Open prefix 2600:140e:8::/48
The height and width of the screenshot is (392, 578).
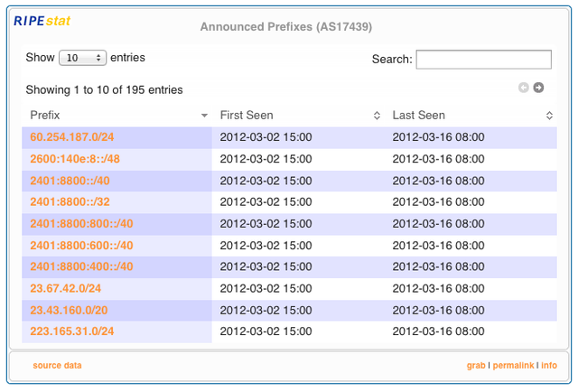tap(75, 159)
